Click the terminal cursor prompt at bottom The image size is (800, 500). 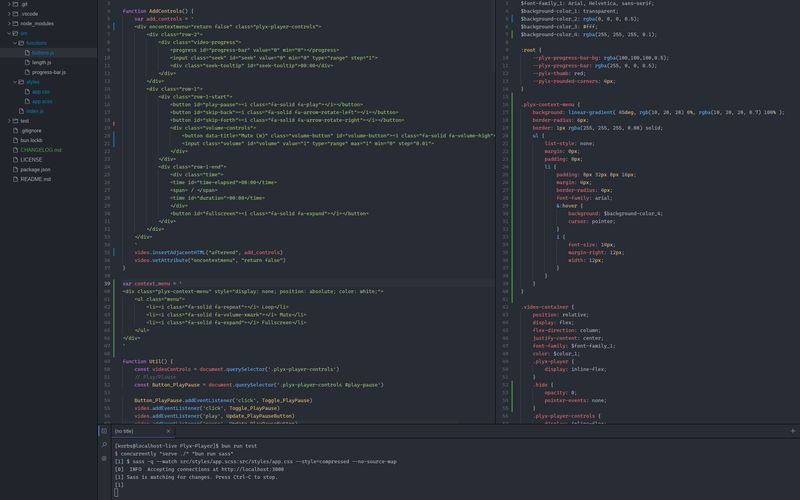tap(116, 492)
